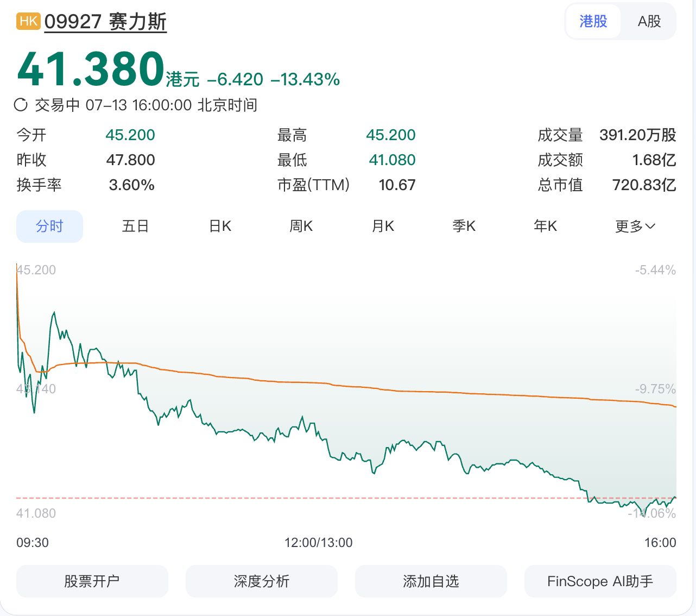Click the 添加自选 button
This screenshot has width=696, height=616.
click(431, 581)
